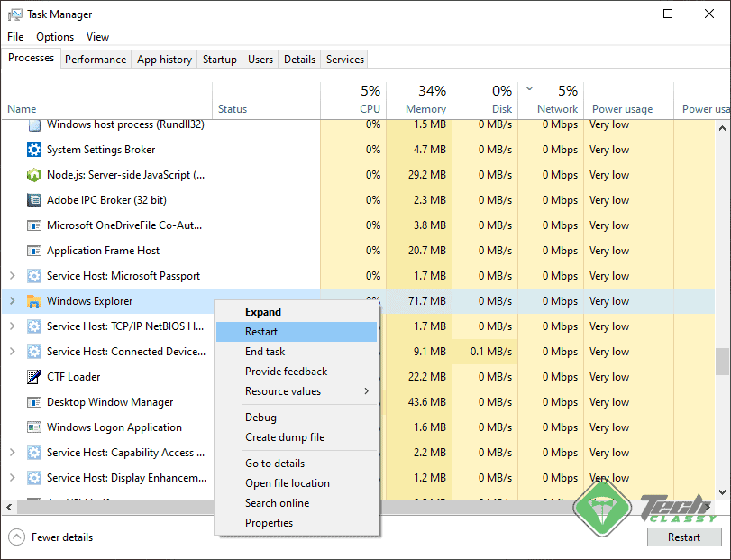This screenshot has height=560, width=731.
Task: Click the CTF Loader pen icon
Action: point(34,377)
